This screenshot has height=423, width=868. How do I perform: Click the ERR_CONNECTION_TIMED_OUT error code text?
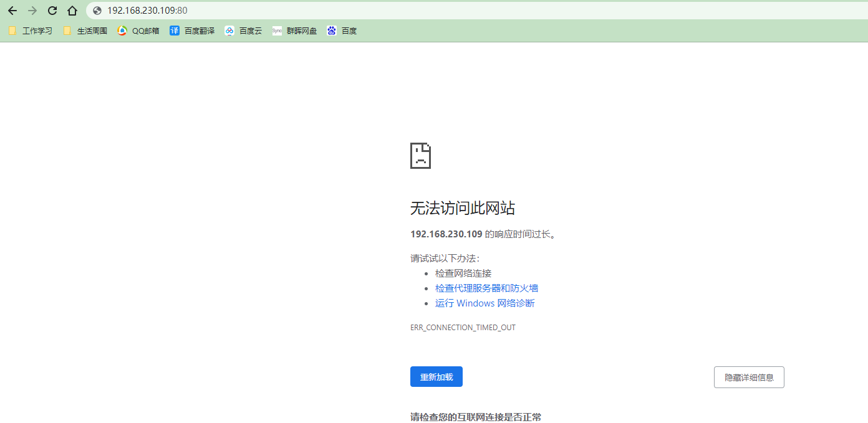pyautogui.click(x=463, y=327)
